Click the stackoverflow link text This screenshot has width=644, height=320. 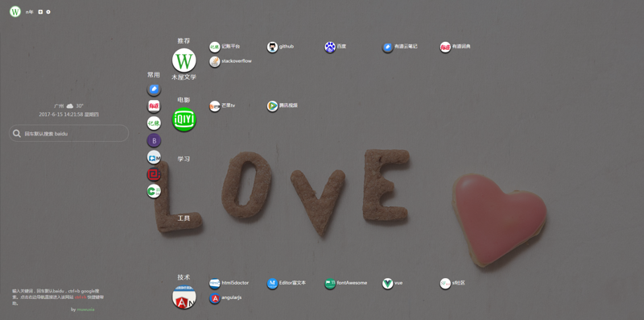(237, 61)
